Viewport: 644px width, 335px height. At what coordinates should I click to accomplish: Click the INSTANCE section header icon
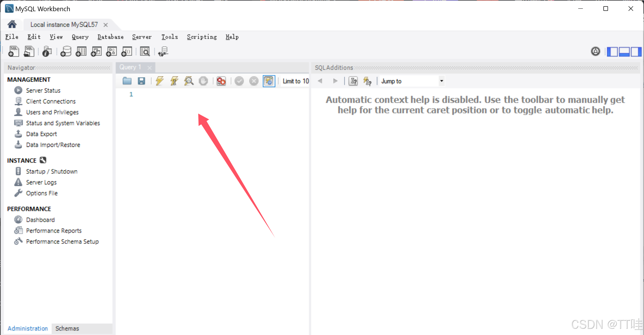pyautogui.click(x=43, y=160)
